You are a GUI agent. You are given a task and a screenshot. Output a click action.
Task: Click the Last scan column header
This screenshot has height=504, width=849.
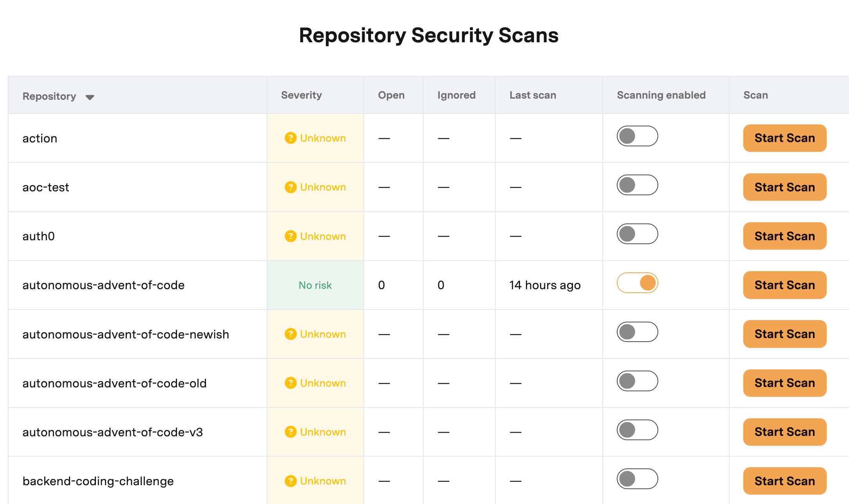(x=533, y=95)
